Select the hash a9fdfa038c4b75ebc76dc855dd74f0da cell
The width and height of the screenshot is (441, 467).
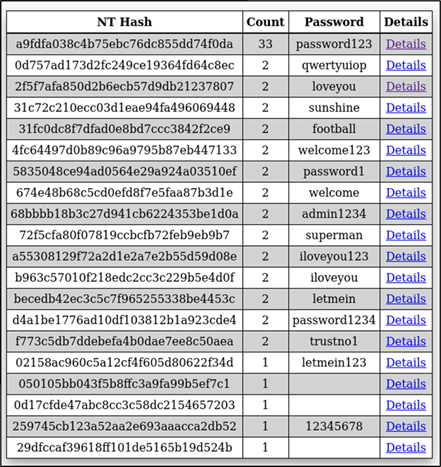[x=124, y=44]
